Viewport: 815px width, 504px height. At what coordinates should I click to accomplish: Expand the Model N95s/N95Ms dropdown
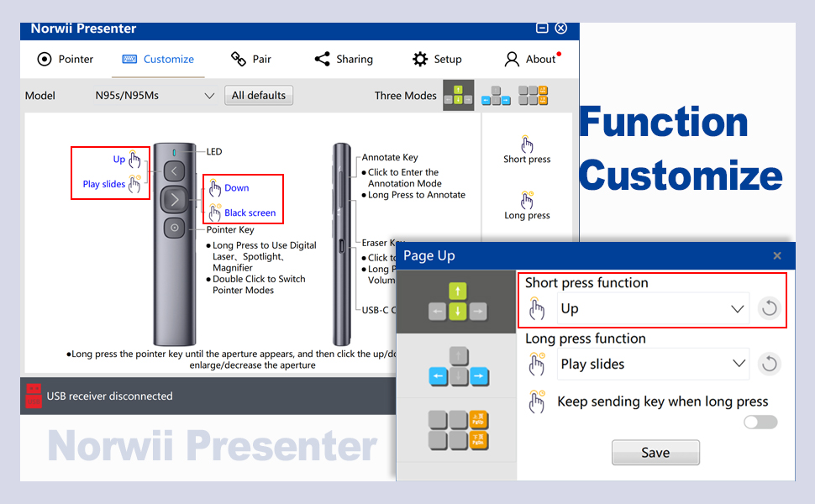pos(155,96)
